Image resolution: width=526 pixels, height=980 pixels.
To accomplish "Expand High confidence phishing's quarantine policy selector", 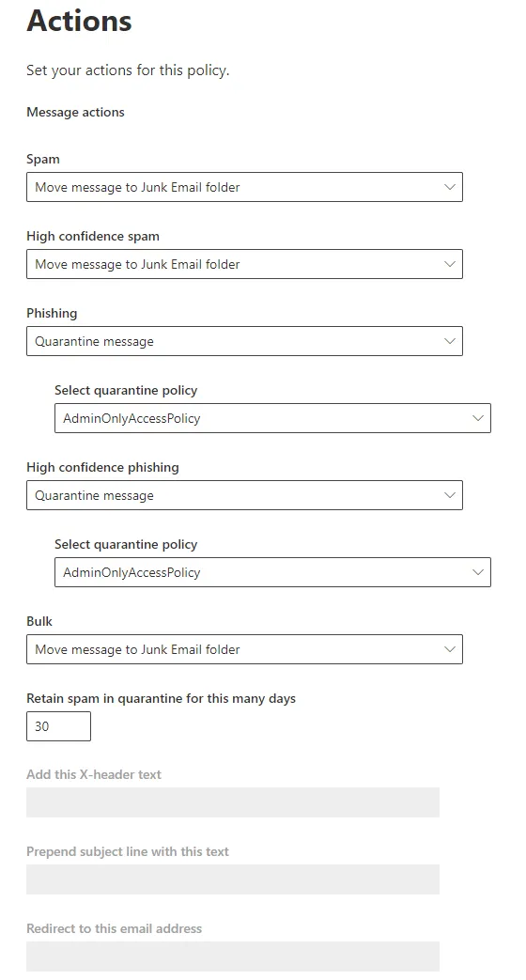I will [272, 572].
